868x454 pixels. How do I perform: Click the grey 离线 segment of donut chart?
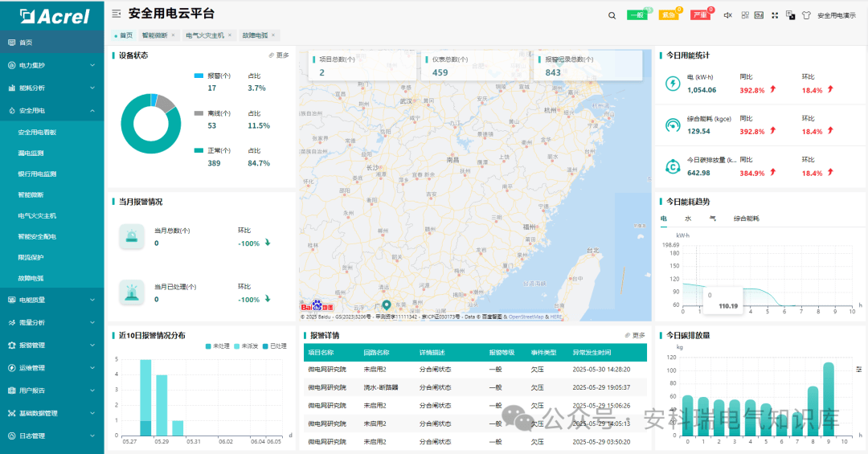point(165,103)
